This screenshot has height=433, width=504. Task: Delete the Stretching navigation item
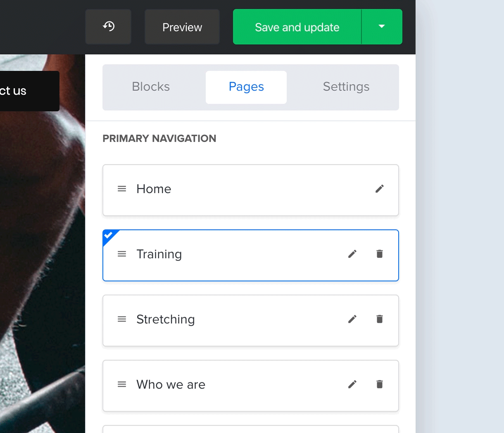(x=379, y=319)
